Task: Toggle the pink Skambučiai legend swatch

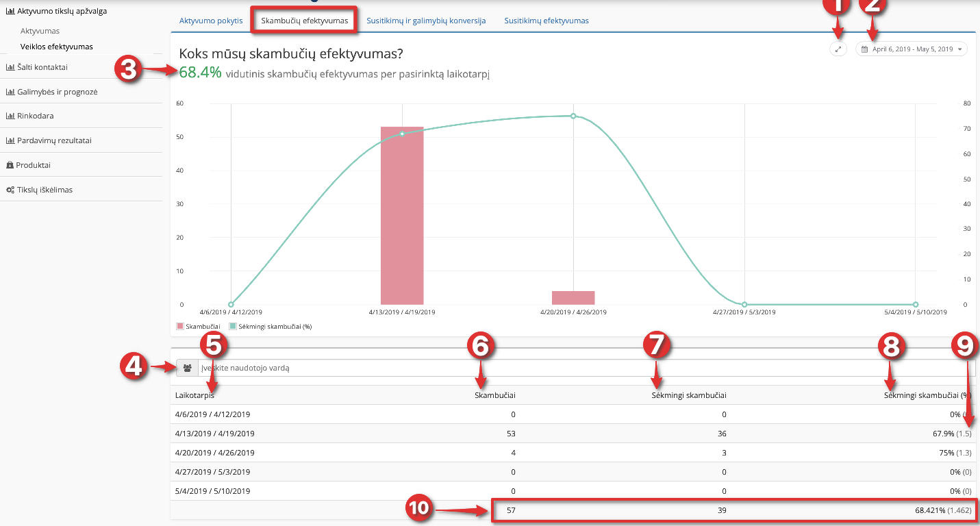Action: [181, 327]
